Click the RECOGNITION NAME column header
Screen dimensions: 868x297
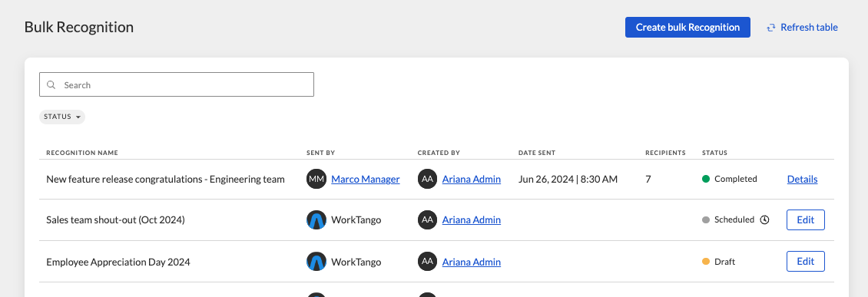click(x=82, y=153)
